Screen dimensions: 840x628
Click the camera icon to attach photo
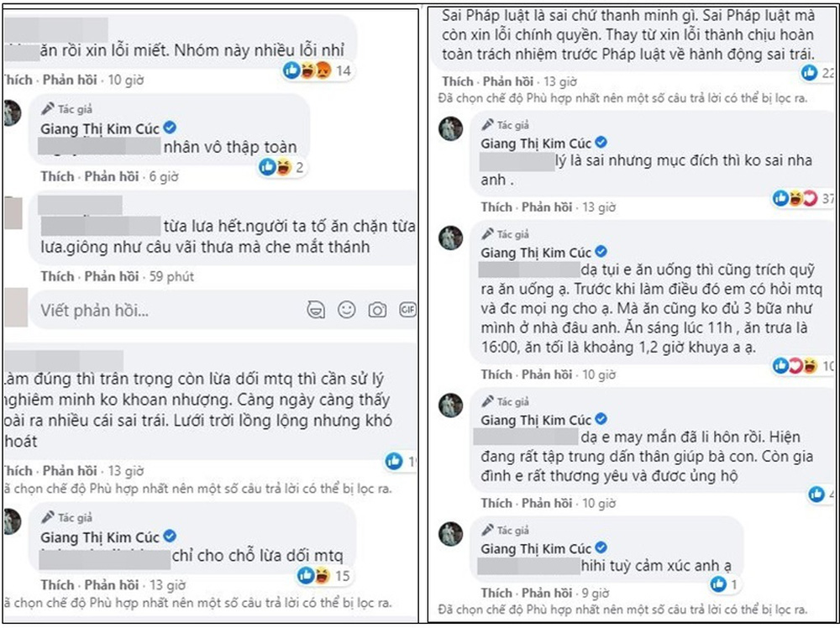click(x=377, y=310)
